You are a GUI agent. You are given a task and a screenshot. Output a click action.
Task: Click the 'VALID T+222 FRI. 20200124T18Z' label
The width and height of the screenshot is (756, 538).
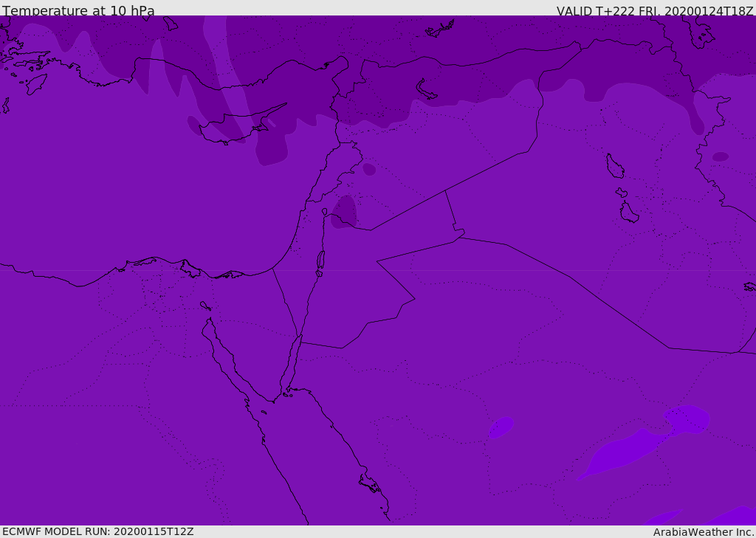[655, 10]
